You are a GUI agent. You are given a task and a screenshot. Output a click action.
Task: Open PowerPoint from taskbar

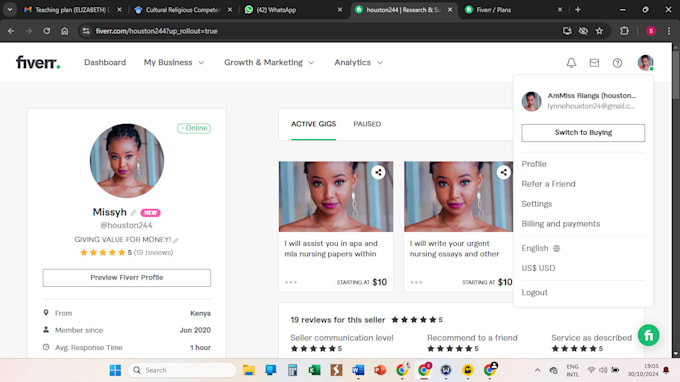[x=380, y=370]
